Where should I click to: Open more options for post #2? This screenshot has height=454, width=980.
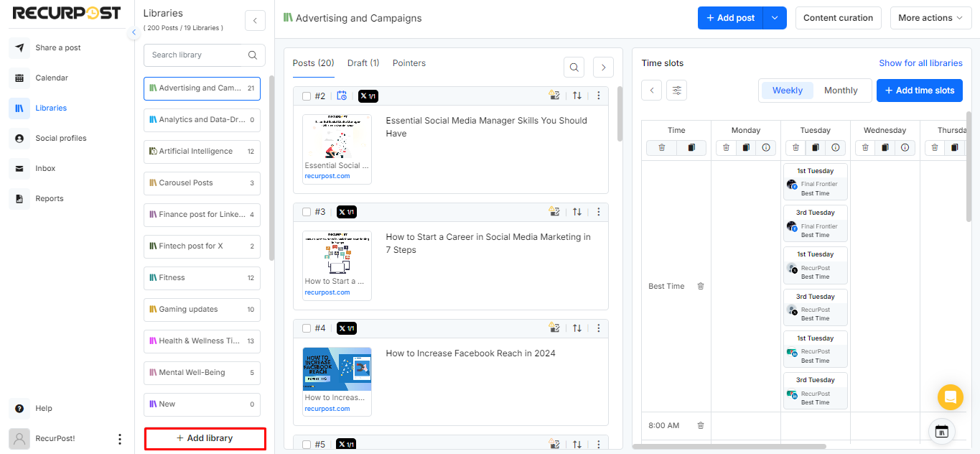click(599, 96)
